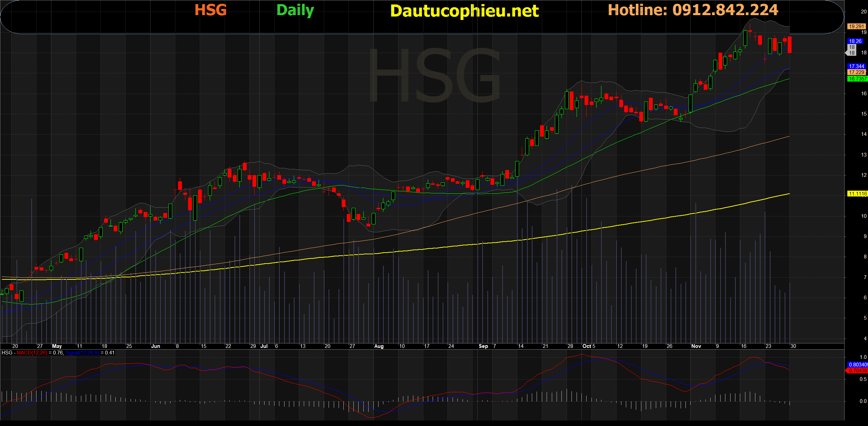
Task: Select the green 16.7357 moving average tag
Action: coord(857,79)
